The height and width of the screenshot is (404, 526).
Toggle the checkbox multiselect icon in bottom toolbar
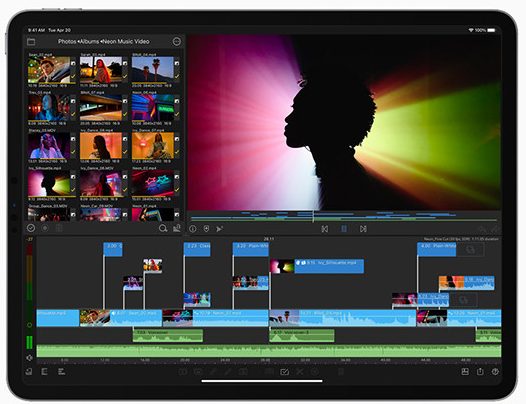pos(284,372)
